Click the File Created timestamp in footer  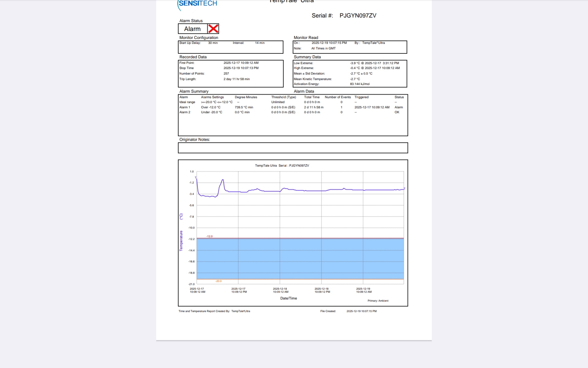pyautogui.click(x=361, y=311)
